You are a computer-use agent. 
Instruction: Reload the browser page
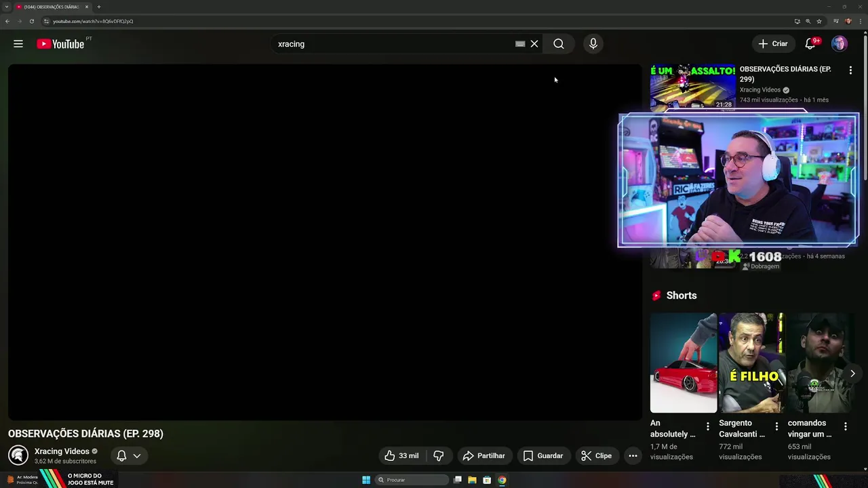31,21
